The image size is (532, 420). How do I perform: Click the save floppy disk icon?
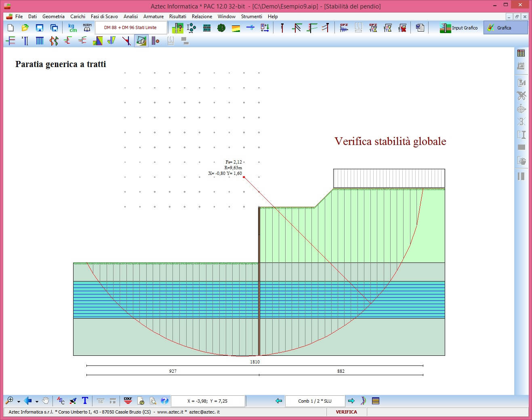tap(39, 28)
